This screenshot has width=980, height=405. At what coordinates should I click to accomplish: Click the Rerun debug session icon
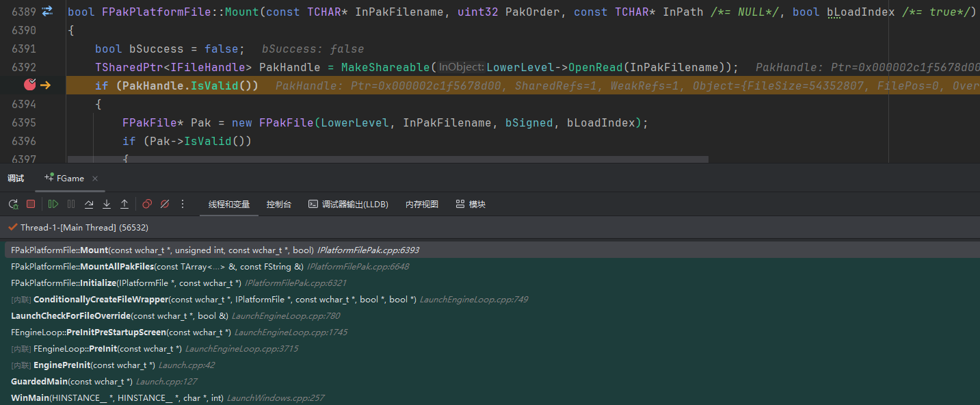[13, 204]
